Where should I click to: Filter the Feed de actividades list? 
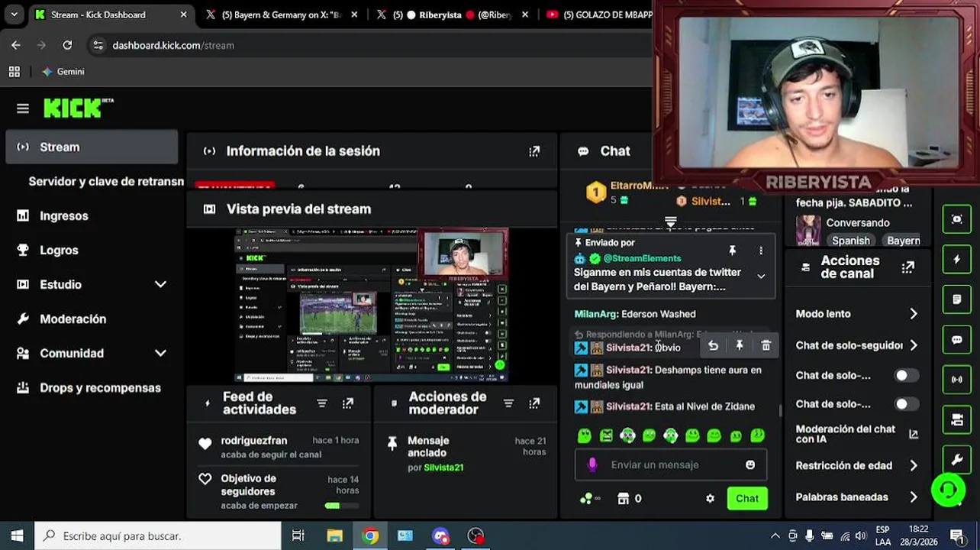click(x=321, y=403)
